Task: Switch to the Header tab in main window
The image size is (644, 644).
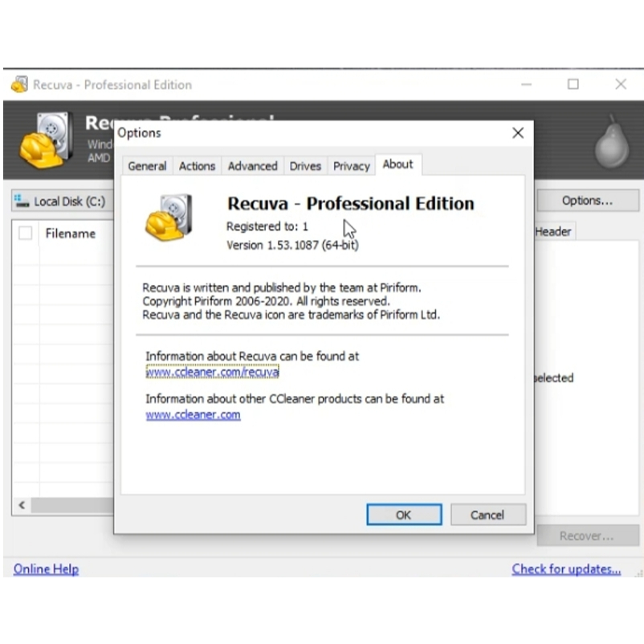Action: click(553, 231)
